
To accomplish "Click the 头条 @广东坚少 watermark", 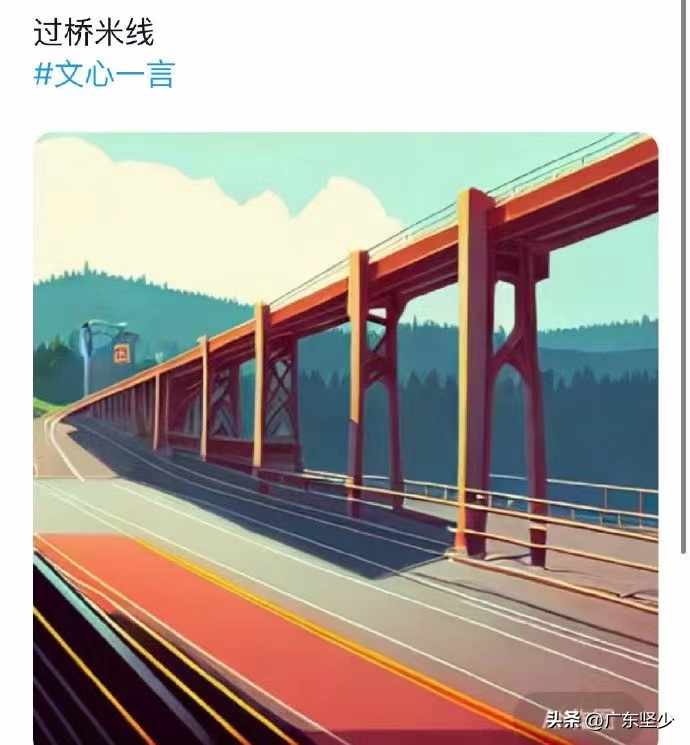I will tap(609, 720).
